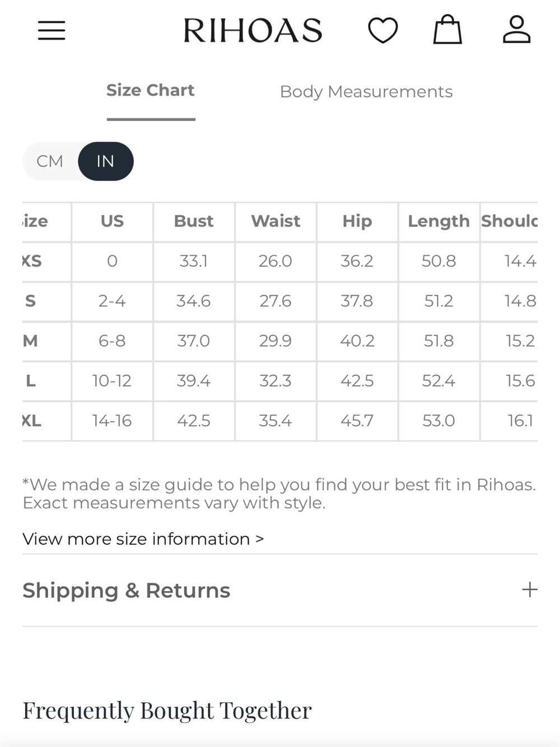This screenshot has width=560, height=747.
Task: Click the plus icon beside Shipping & Returns
Action: (529, 590)
